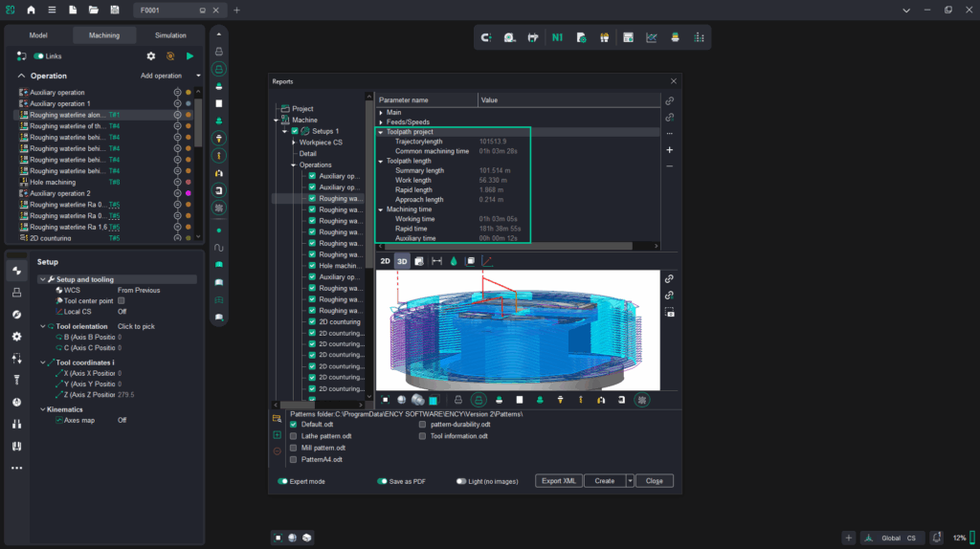This screenshot has width=980, height=549.
Task: Open the three-dots icon in left sidebar
Action: [x=17, y=468]
